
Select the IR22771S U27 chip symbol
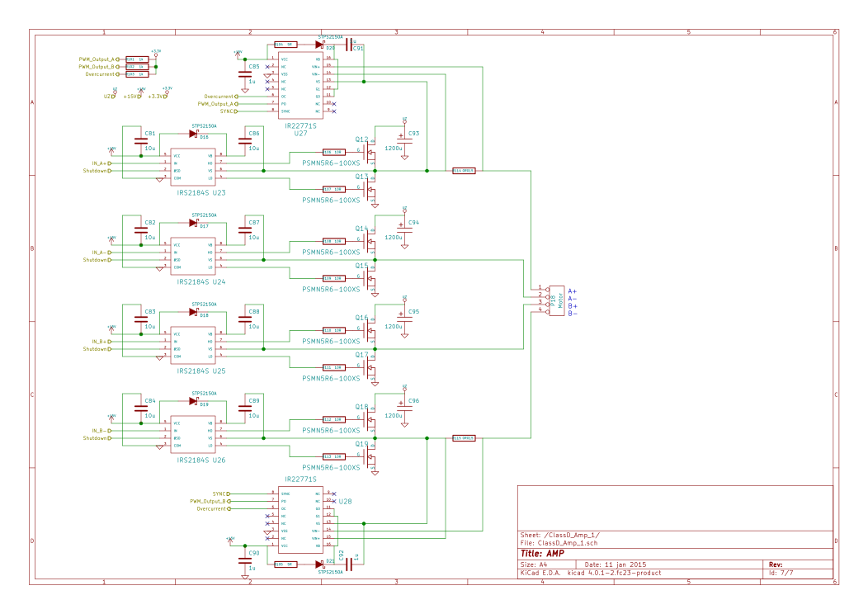(300, 85)
